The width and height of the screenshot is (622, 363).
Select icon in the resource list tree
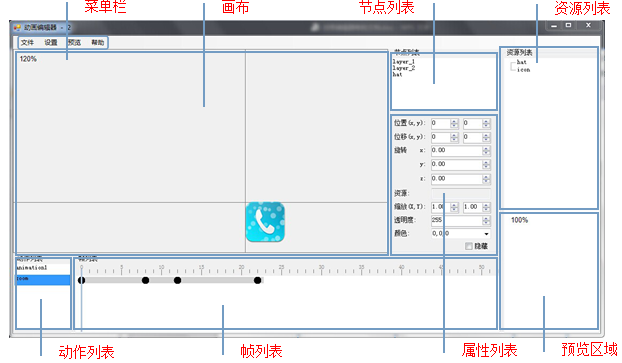tap(523, 69)
